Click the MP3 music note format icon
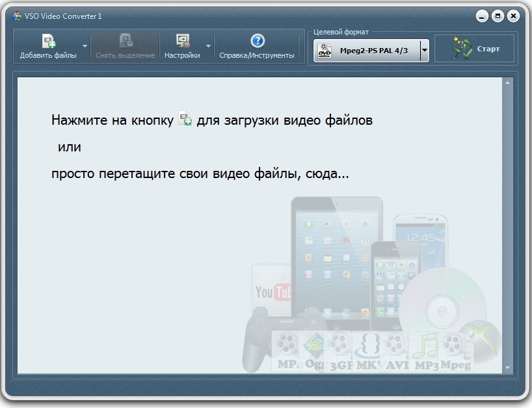The height and width of the screenshot is (408, 532). click(427, 352)
